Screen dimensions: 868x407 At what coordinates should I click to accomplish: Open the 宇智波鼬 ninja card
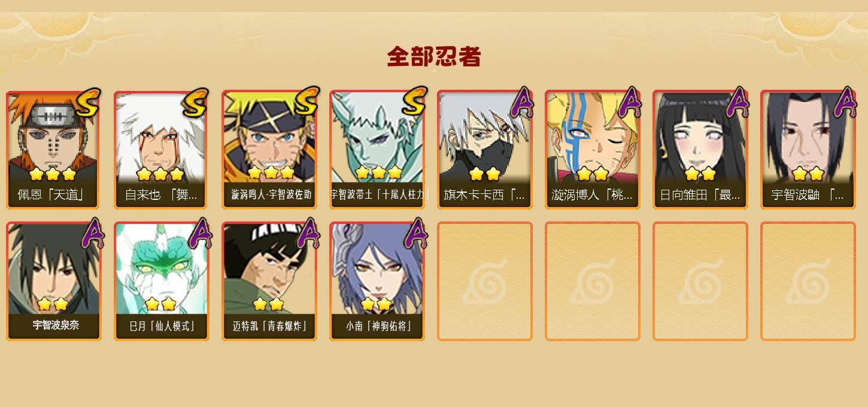pyautogui.click(x=808, y=150)
